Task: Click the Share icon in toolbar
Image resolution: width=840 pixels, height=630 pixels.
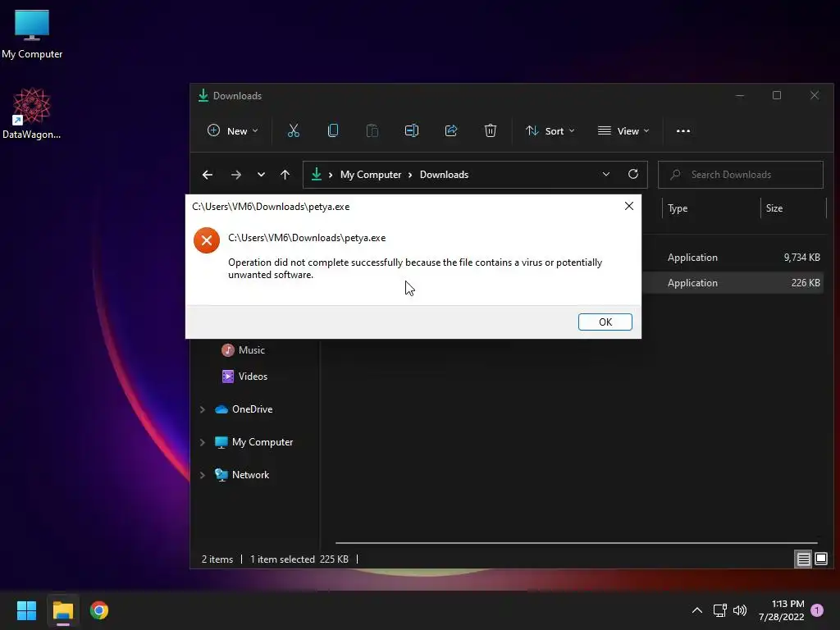Action: pos(451,130)
